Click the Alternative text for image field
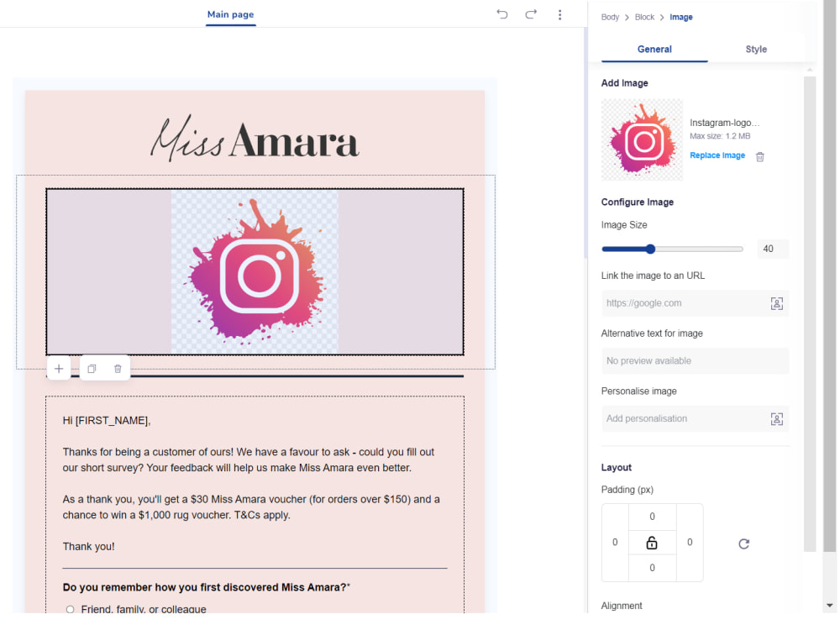 695,361
